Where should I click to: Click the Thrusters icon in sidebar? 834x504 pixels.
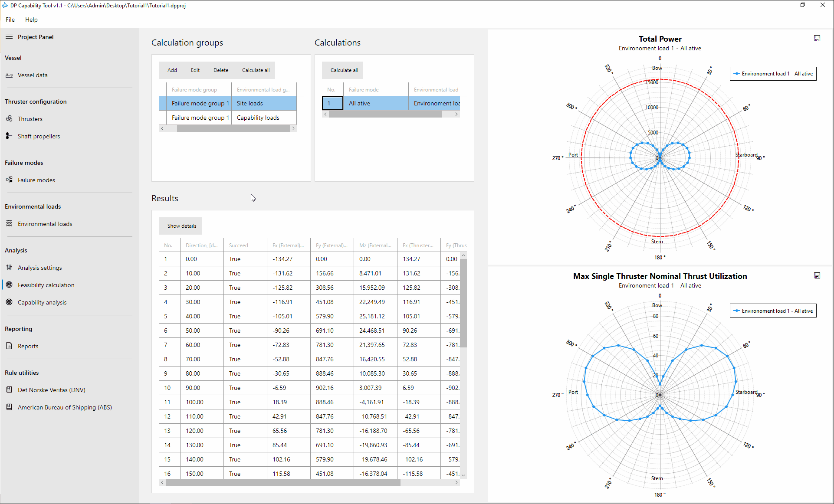(x=9, y=119)
